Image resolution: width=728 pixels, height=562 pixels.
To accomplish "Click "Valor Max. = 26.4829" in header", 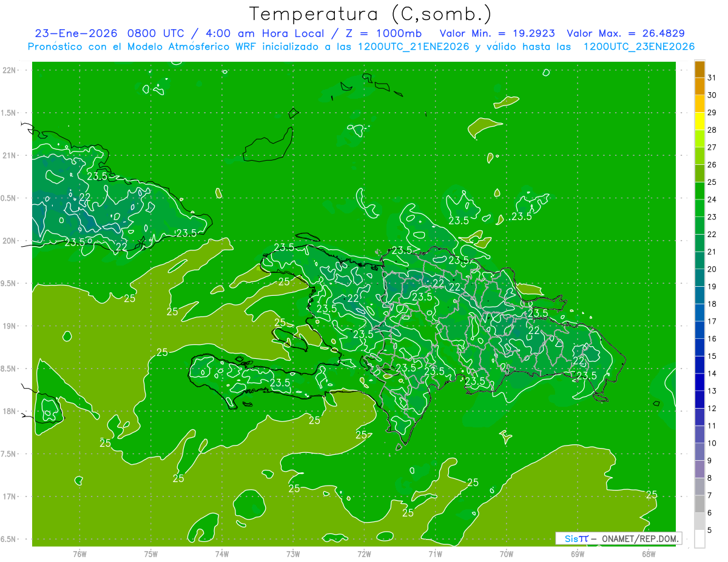I will click(x=625, y=33).
